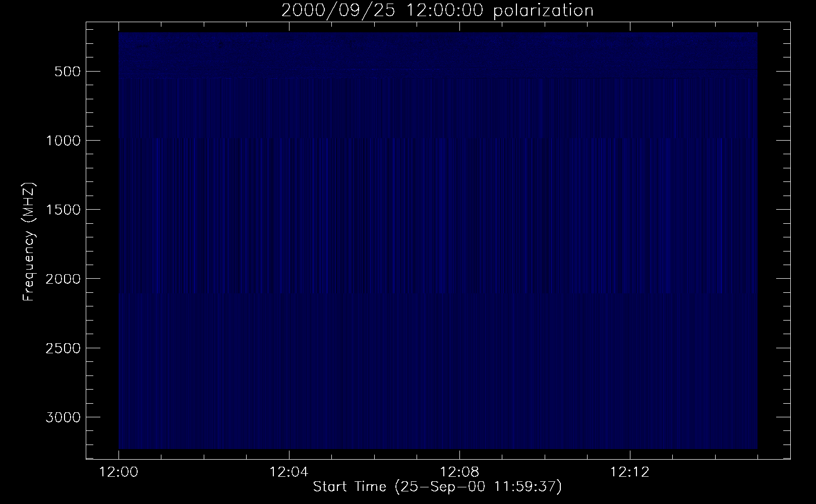Click the x-axis label "Start Time (25-Sep-00 11:59:37)"
Viewport: 816px width, 504px height.
pyautogui.click(x=437, y=487)
